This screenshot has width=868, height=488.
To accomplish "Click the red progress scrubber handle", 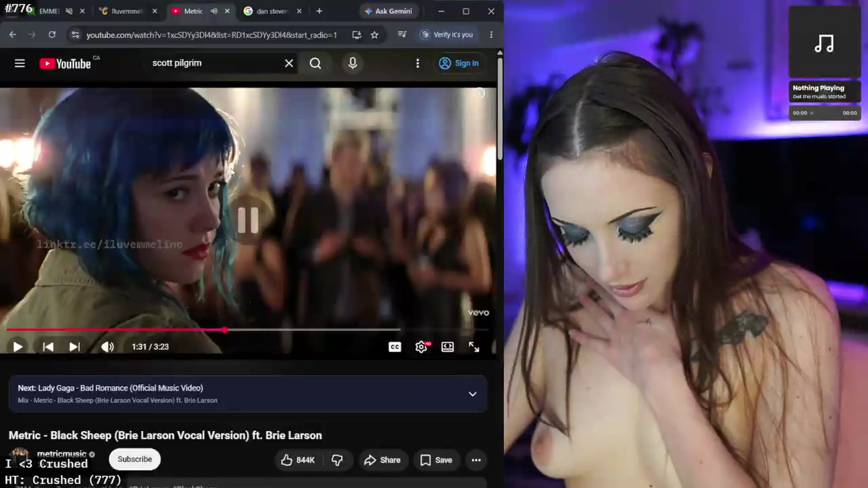I will click(225, 330).
